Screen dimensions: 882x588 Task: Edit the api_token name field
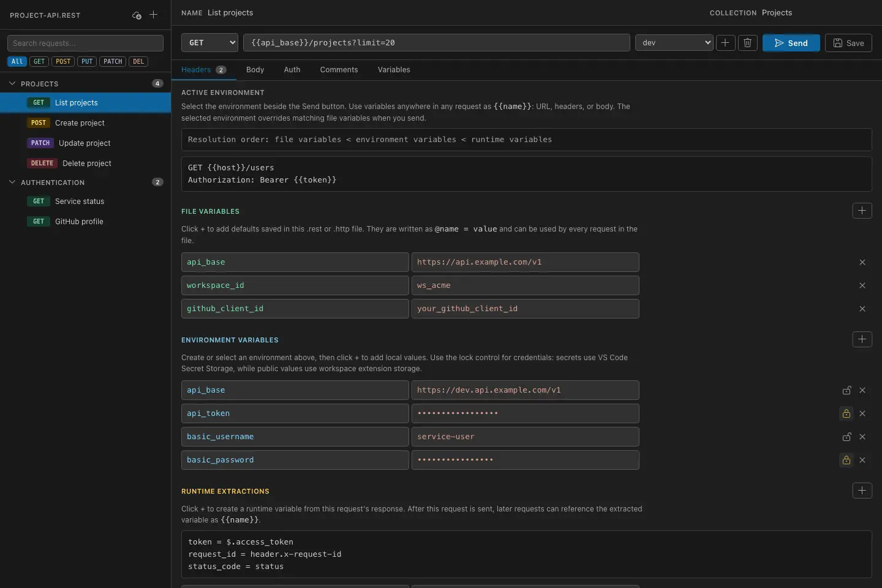click(x=295, y=413)
